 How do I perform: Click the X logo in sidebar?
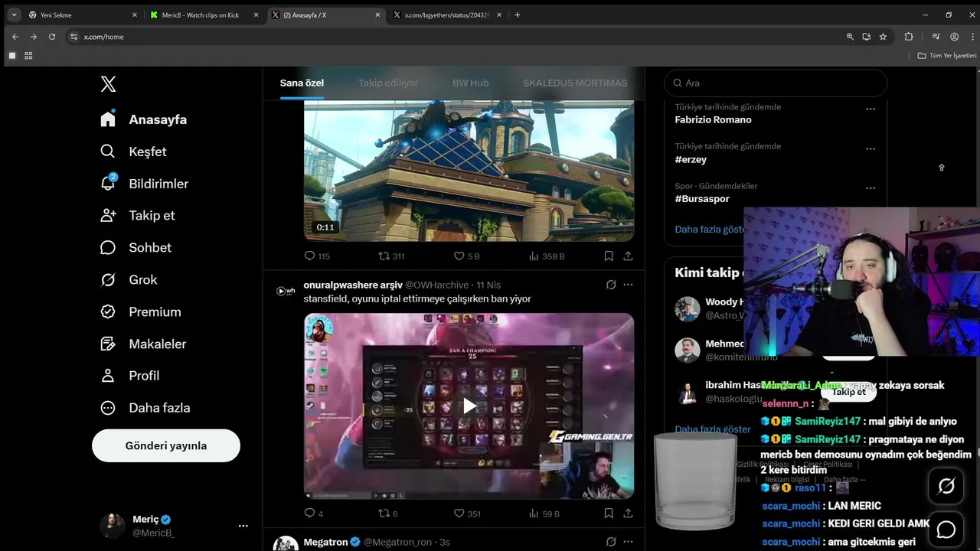[x=108, y=84]
